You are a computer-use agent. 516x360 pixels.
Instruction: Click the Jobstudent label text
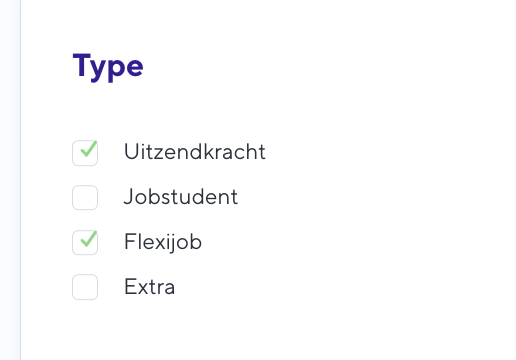pyautogui.click(x=181, y=197)
